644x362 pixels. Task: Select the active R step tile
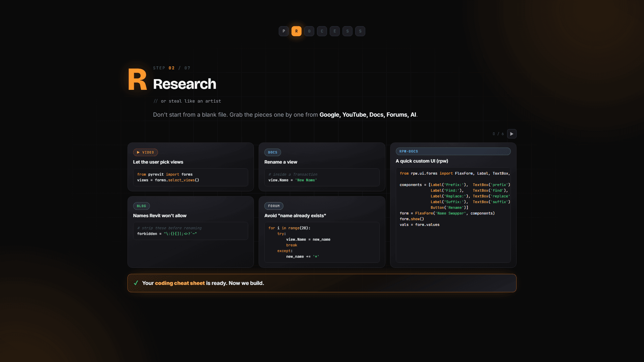pos(297,31)
